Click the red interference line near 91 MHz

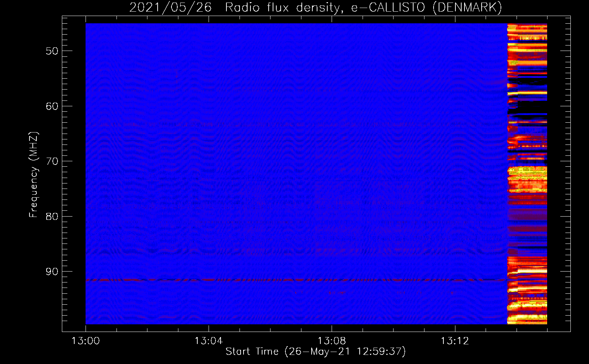296,280
